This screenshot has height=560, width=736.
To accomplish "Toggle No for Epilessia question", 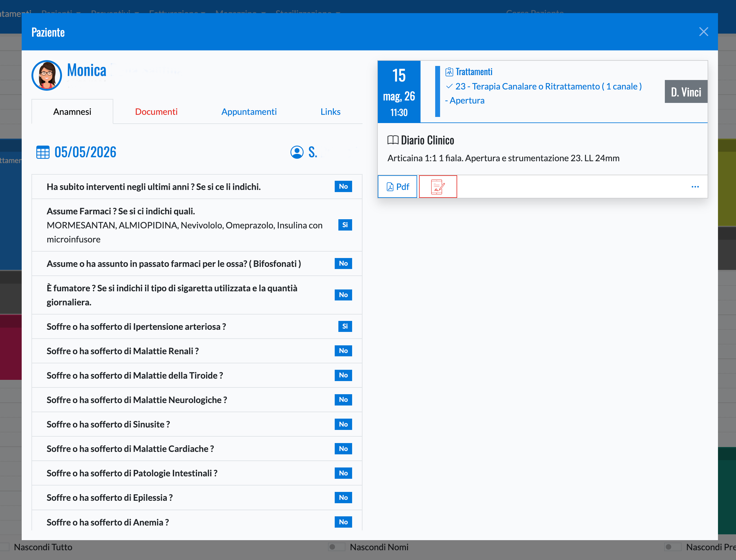I will click(x=343, y=498).
